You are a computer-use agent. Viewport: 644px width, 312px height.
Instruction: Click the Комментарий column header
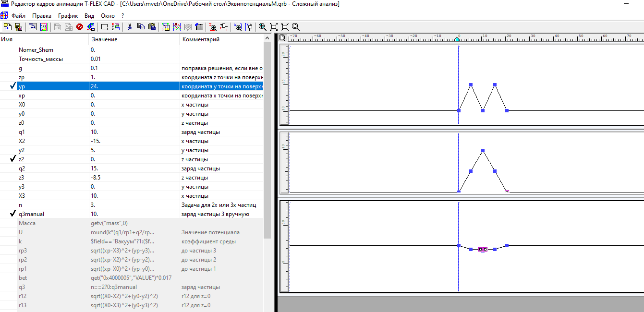[x=222, y=39]
